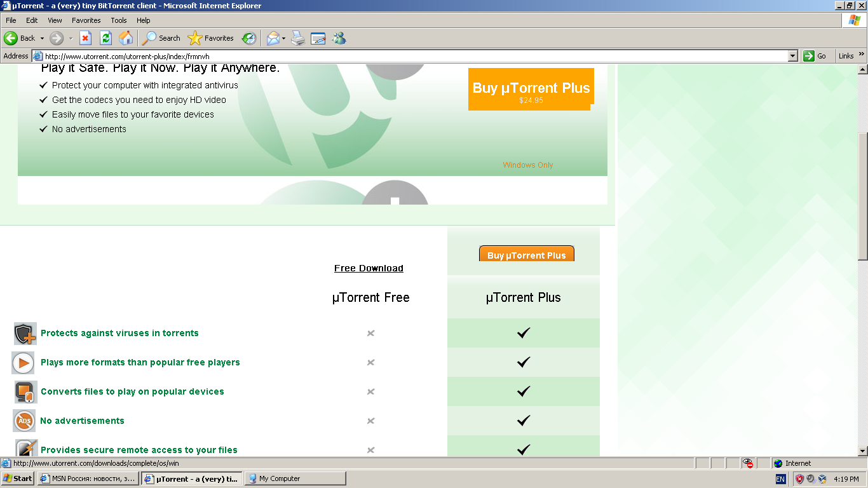This screenshot has width=868, height=488.
Task: Click the remote access feature icon
Action: tap(26, 448)
